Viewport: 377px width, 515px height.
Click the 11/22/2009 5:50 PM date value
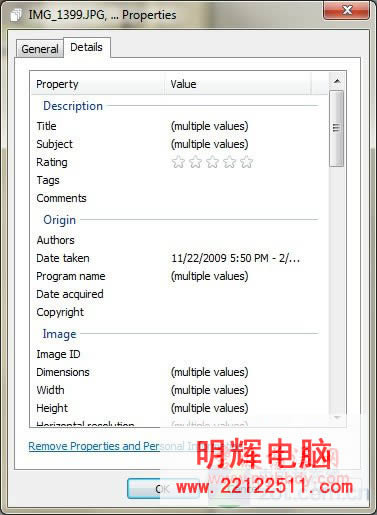coord(235,258)
